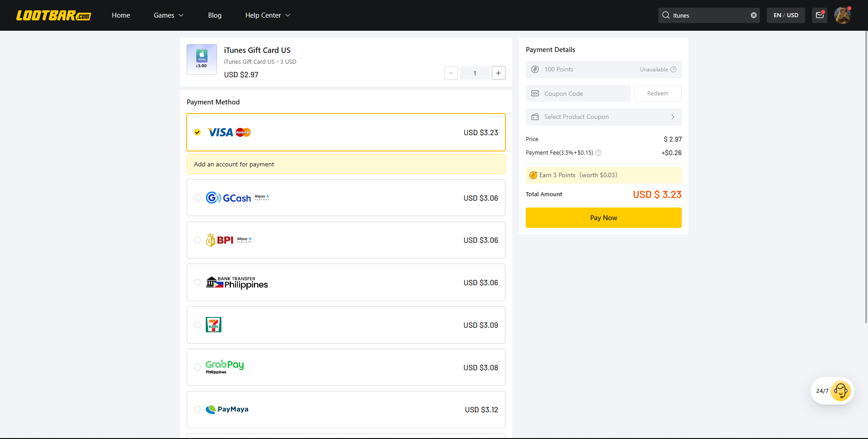This screenshot has height=439, width=868.
Task: Select BPI payment radio button
Action: click(x=197, y=240)
